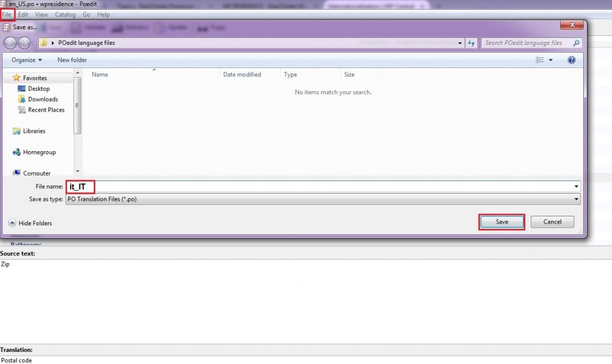The height and width of the screenshot is (364, 612).
Task: Cancel the Save as dialog
Action: point(552,222)
